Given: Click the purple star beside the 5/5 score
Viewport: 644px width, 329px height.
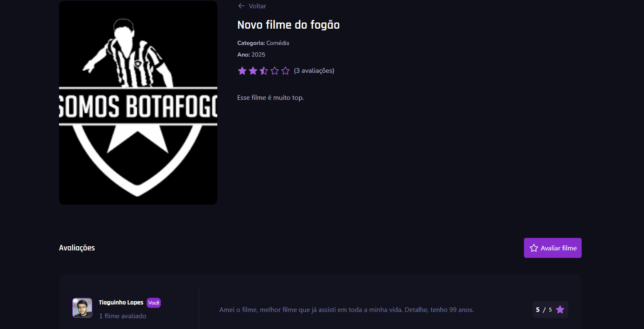Looking at the screenshot, I should (x=560, y=309).
